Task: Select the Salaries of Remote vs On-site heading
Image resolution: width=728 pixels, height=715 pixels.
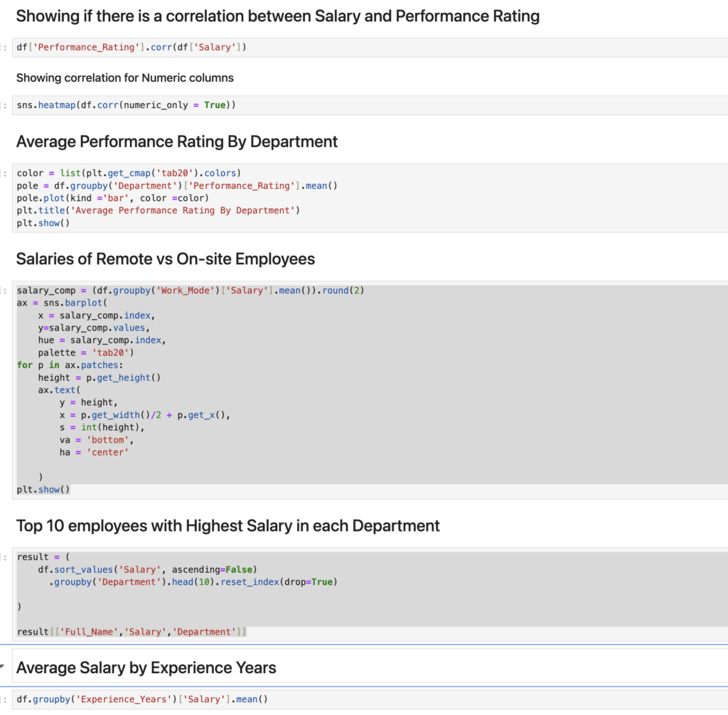Action: [165, 259]
